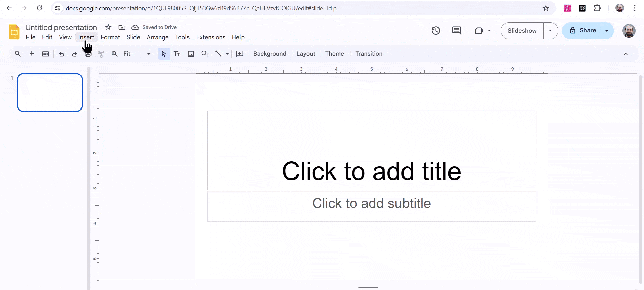
Task: Click the Theme button
Action: [334, 54]
